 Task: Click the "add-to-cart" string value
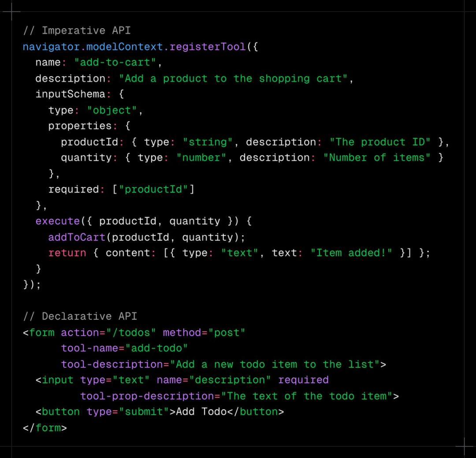[x=115, y=63]
